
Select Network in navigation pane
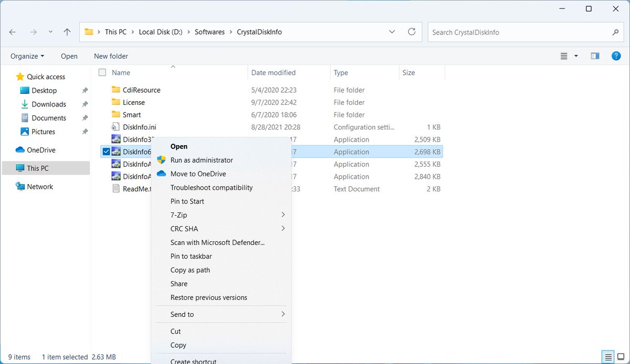click(35, 186)
